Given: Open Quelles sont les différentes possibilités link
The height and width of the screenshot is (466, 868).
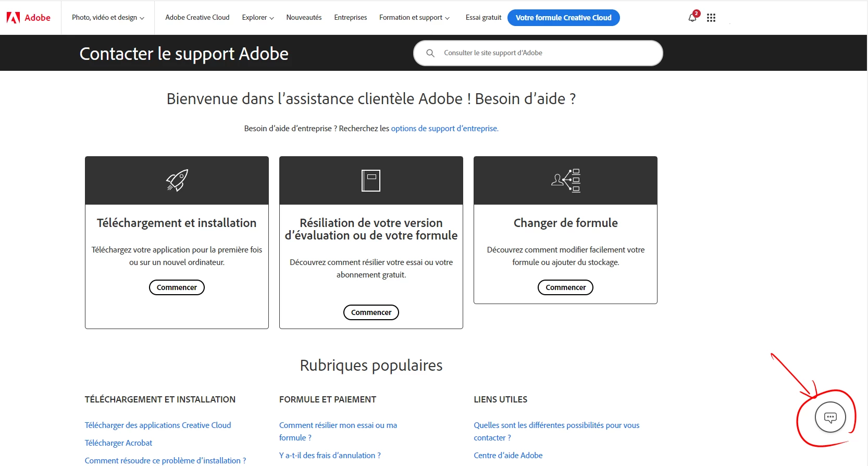Looking at the screenshot, I should 556,432.
